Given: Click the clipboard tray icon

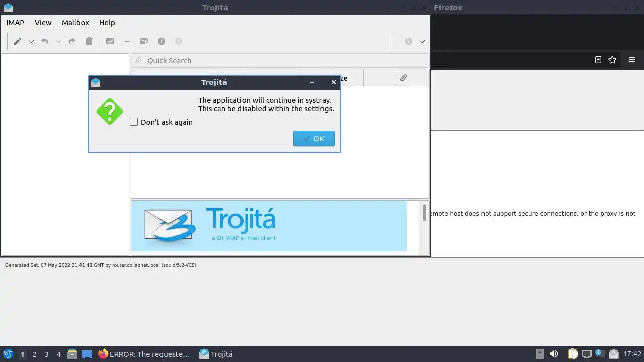Looking at the screenshot, I should [x=573, y=354].
